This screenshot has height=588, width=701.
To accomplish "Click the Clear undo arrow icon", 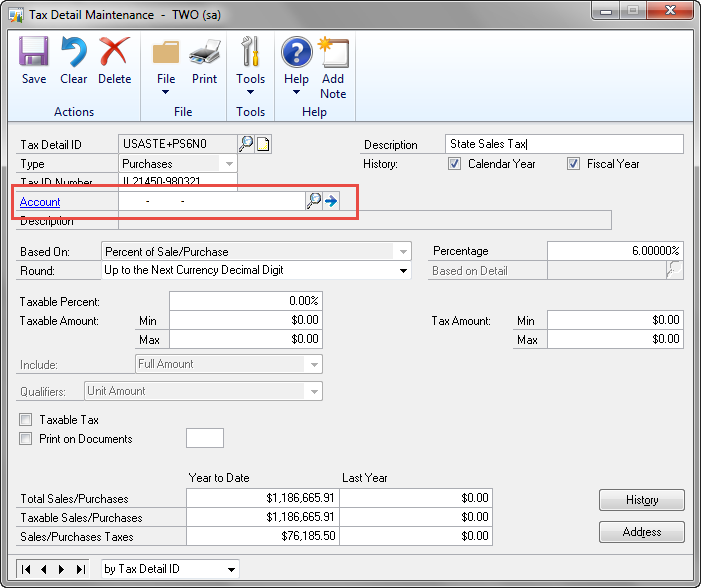I will pyautogui.click(x=74, y=51).
